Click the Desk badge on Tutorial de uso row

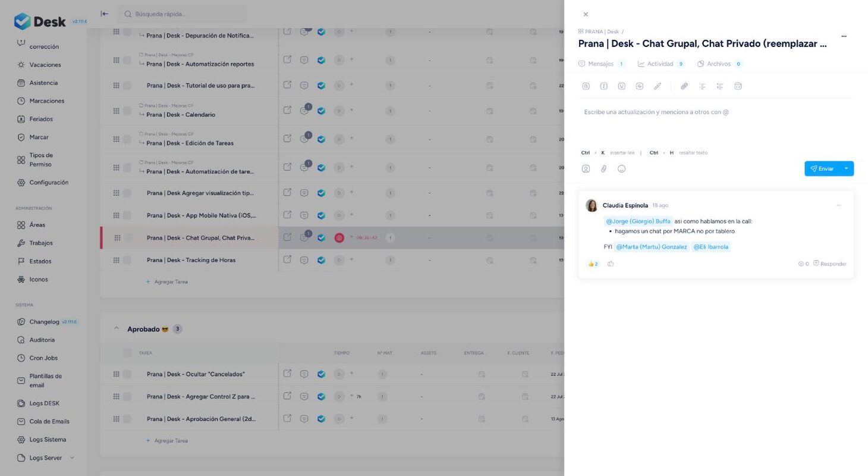click(321, 86)
